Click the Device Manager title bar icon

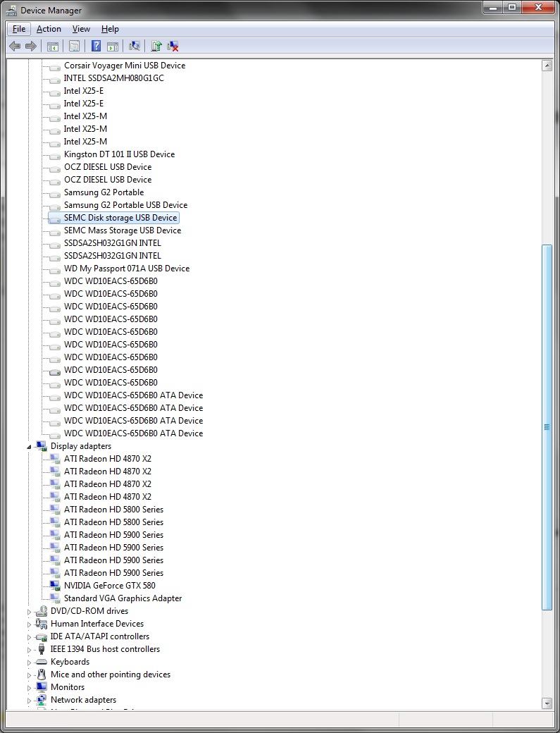(12, 11)
